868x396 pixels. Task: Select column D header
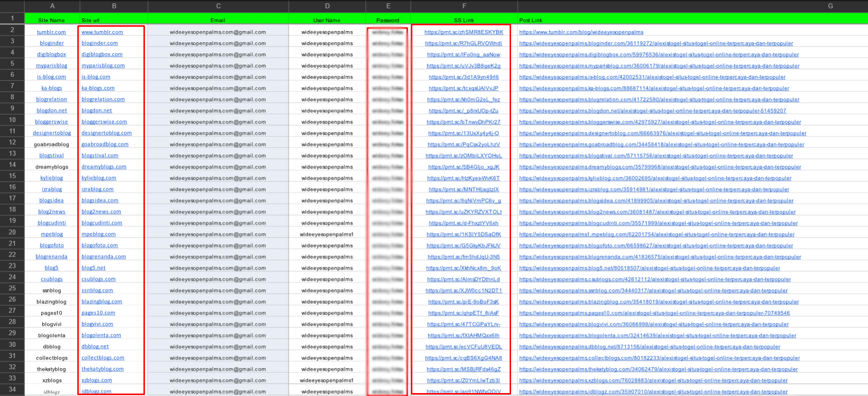[327, 6]
